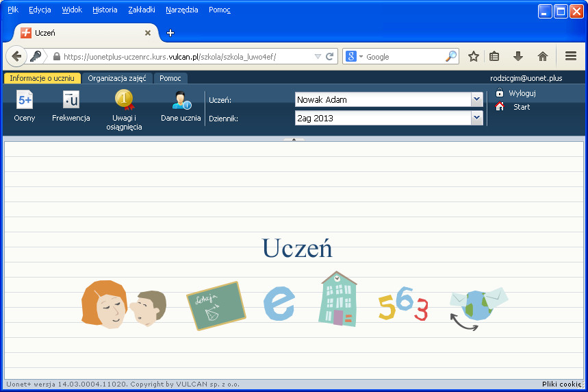Open search engine selector dropdown arrow
The height and width of the screenshot is (392, 588).
(x=361, y=57)
